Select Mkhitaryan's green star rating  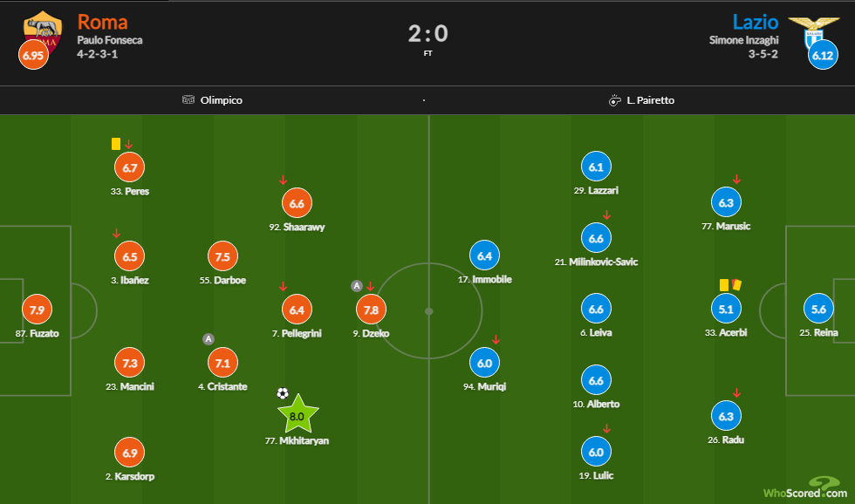coord(297,415)
